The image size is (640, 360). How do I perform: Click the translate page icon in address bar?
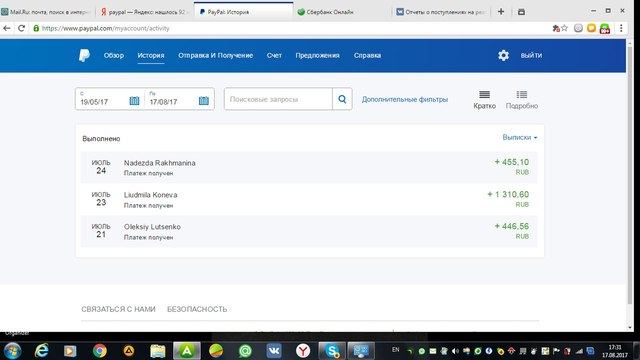point(556,28)
